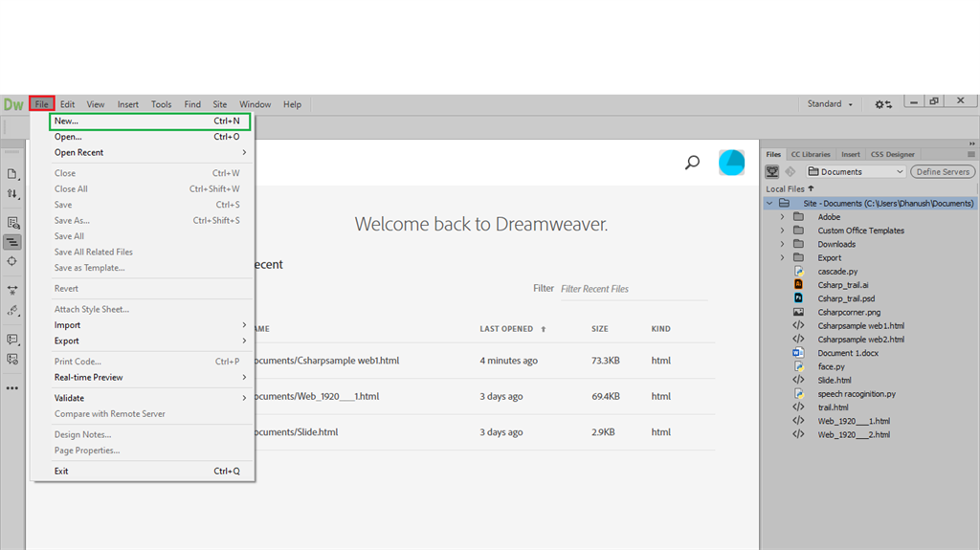Click the Photoshop icon beside Csharp_trail.psd
Image resolution: width=980 pixels, height=550 pixels.
tap(798, 298)
